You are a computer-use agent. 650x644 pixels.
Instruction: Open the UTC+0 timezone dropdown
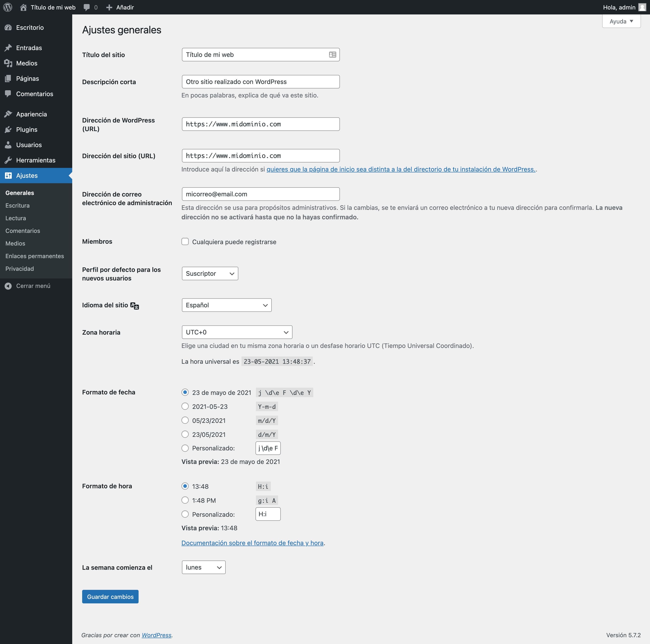237,332
